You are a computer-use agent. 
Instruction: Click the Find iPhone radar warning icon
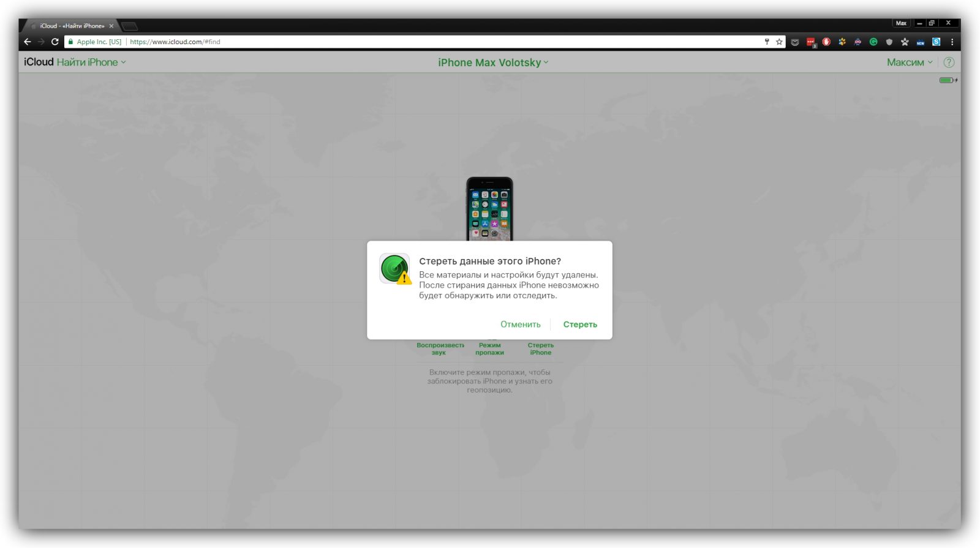395,269
